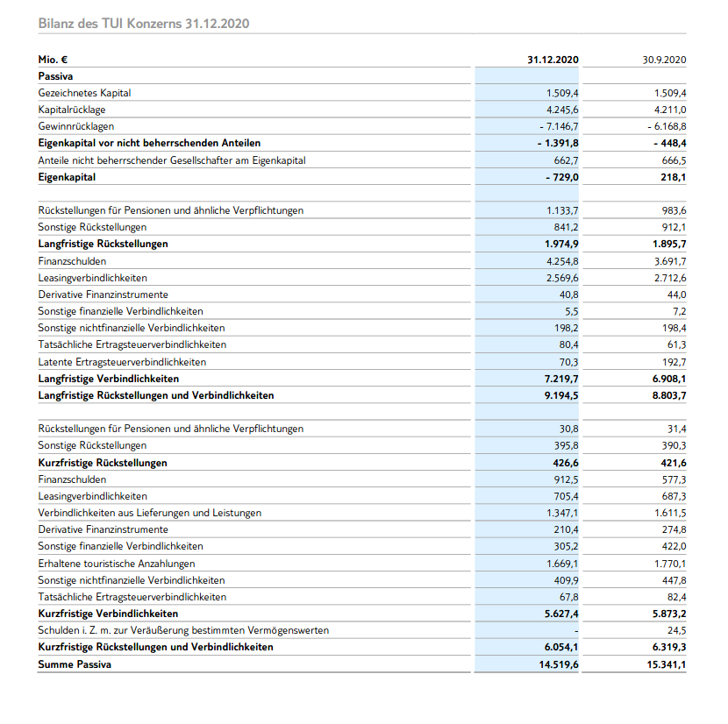Select 'Langfristige Rückstellungen und Verbindlichkeiten' label
The width and height of the screenshot is (728, 724).
tap(156, 395)
